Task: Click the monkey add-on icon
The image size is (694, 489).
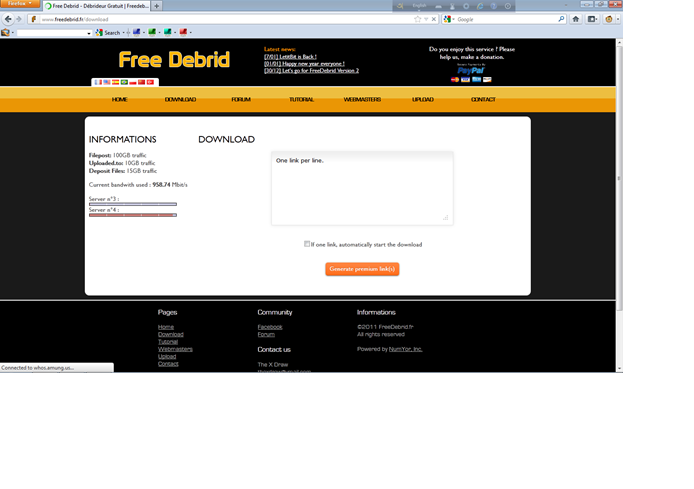Action: 609,19
